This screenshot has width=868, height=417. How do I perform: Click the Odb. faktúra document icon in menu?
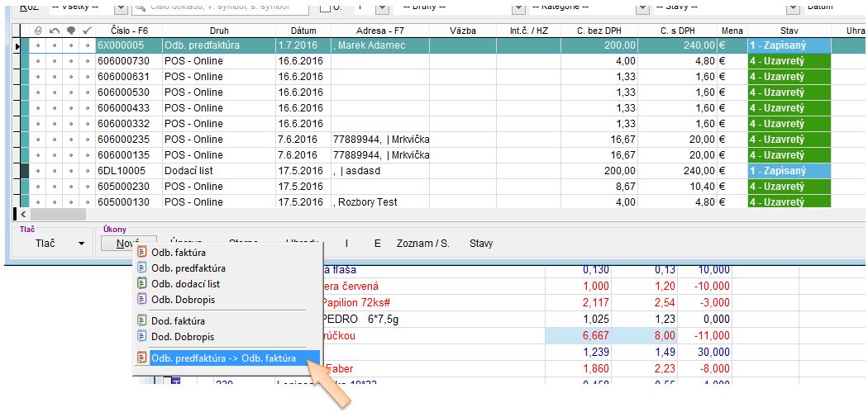[142, 252]
